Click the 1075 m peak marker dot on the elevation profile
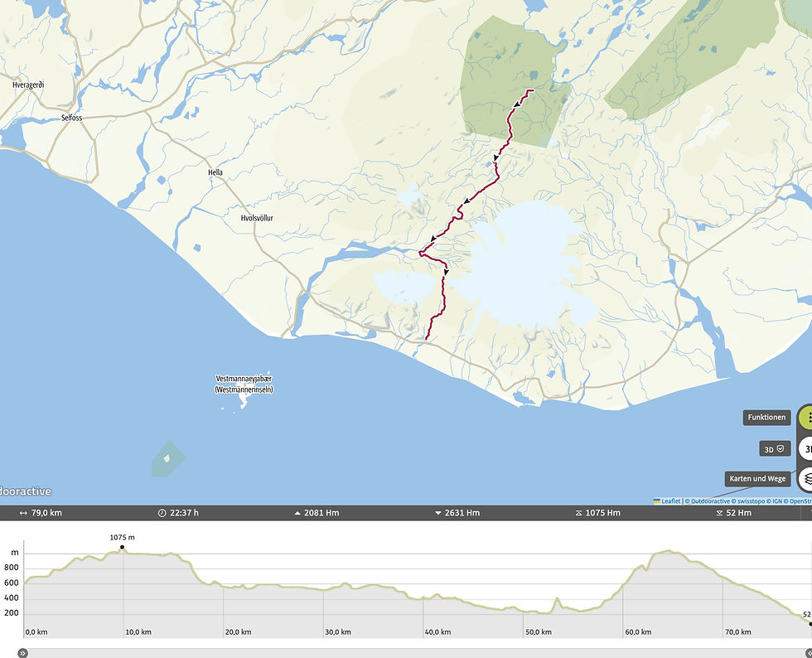The height and width of the screenshot is (658, 812). tap(123, 547)
